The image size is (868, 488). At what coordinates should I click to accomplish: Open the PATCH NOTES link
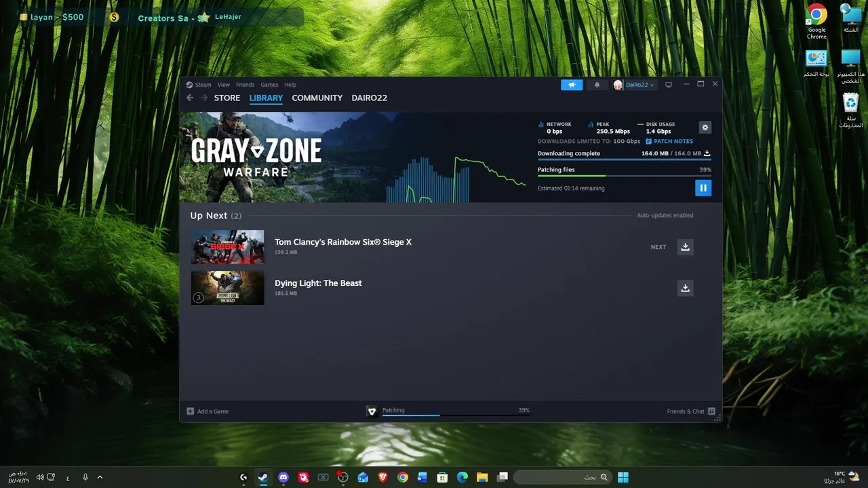[x=669, y=141]
